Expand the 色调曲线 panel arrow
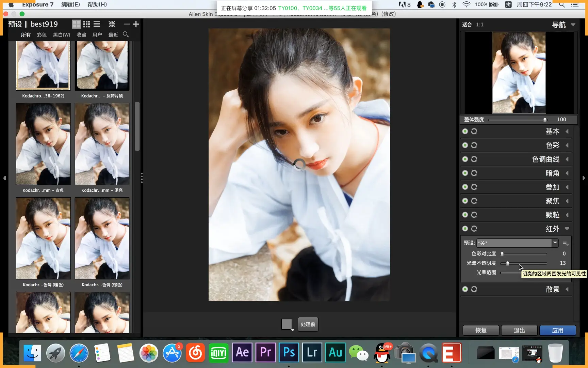 click(567, 159)
